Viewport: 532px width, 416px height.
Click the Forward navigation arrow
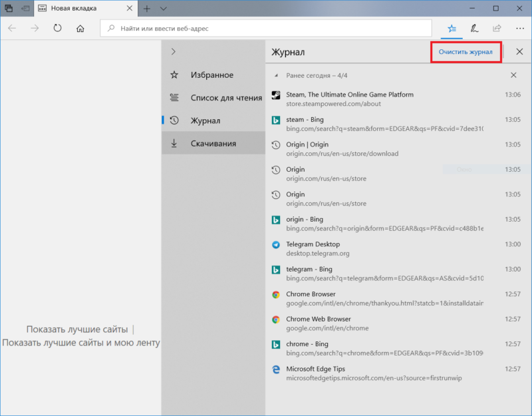35,28
